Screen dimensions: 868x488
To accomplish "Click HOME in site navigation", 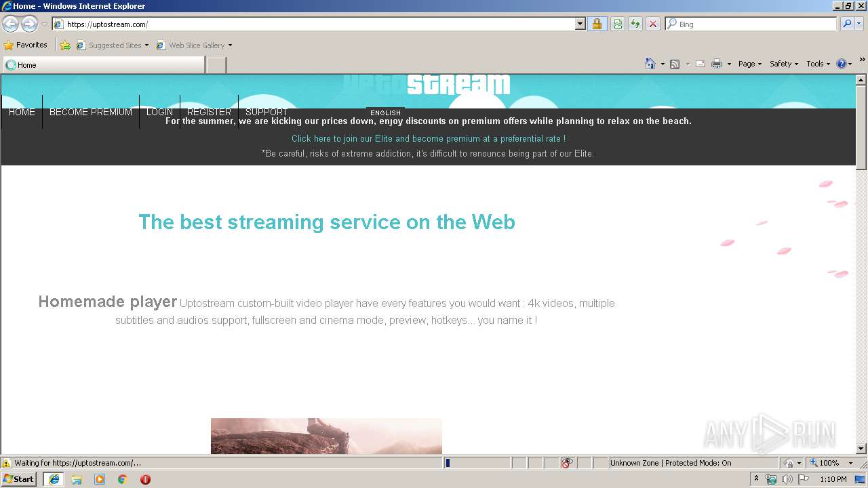I will pyautogui.click(x=22, y=112).
